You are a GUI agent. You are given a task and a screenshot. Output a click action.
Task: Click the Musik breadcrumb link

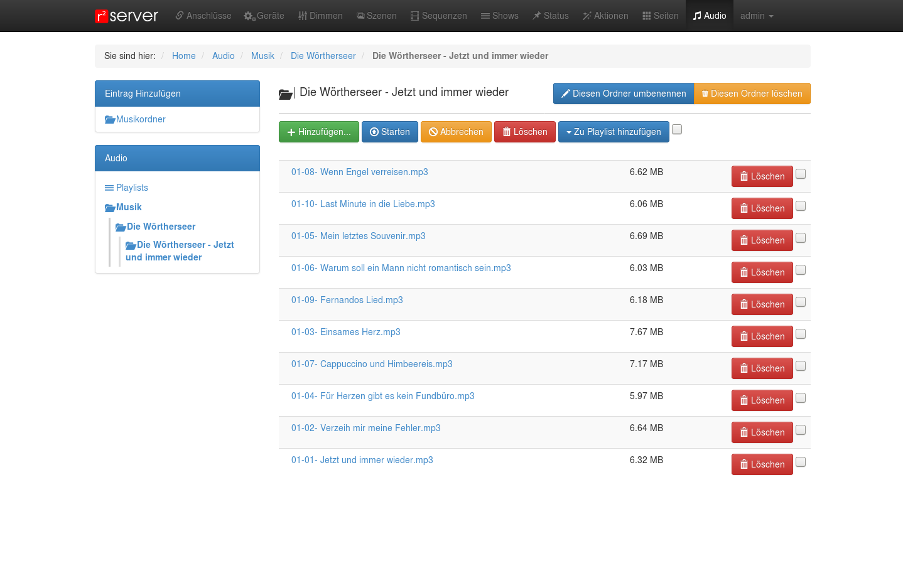(x=262, y=56)
